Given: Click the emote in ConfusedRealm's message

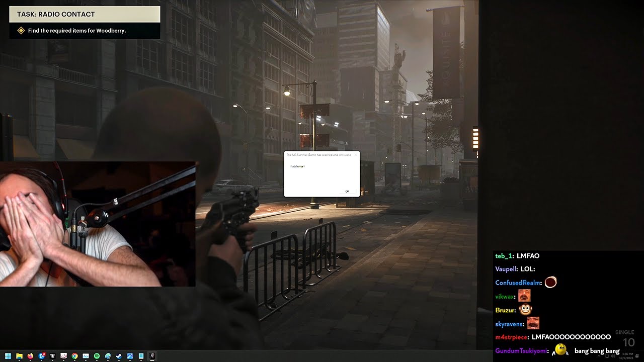Looking at the screenshot, I should pos(550,283).
